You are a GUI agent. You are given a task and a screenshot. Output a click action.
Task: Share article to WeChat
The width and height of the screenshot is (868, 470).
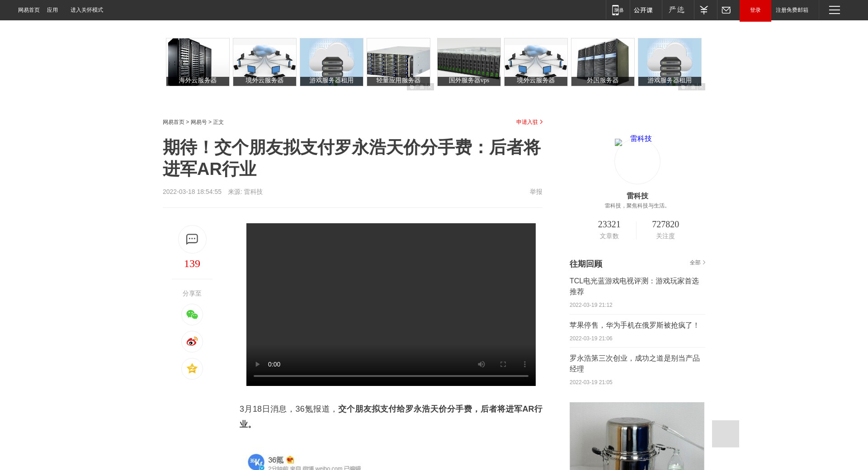point(192,315)
